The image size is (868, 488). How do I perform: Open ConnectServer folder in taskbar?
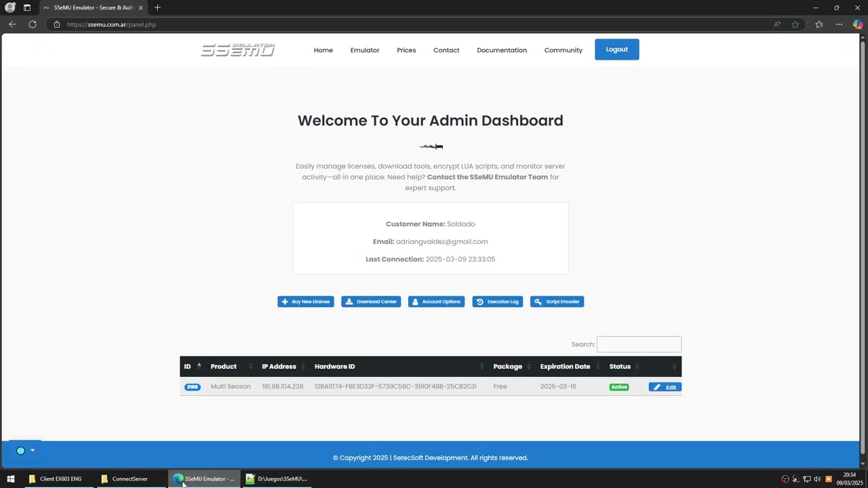click(130, 479)
